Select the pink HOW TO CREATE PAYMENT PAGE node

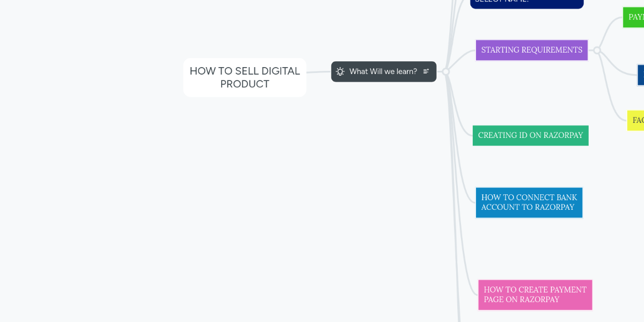coord(535,295)
